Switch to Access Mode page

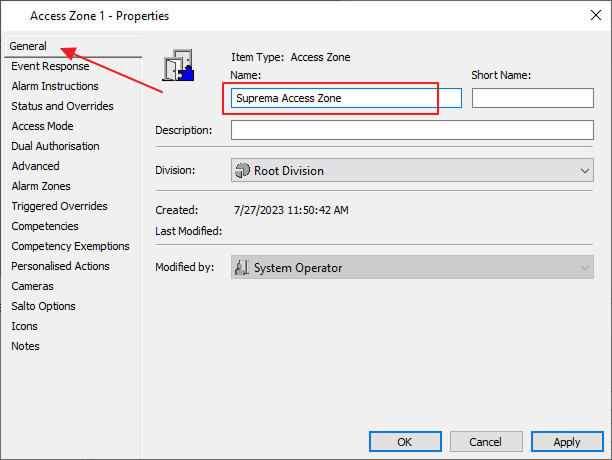click(42, 126)
